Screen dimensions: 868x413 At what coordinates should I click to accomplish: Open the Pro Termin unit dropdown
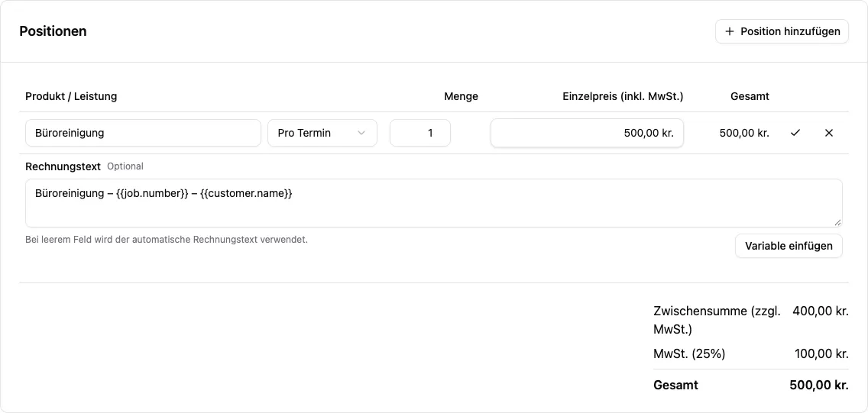pyautogui.click(x=322, y=134)
